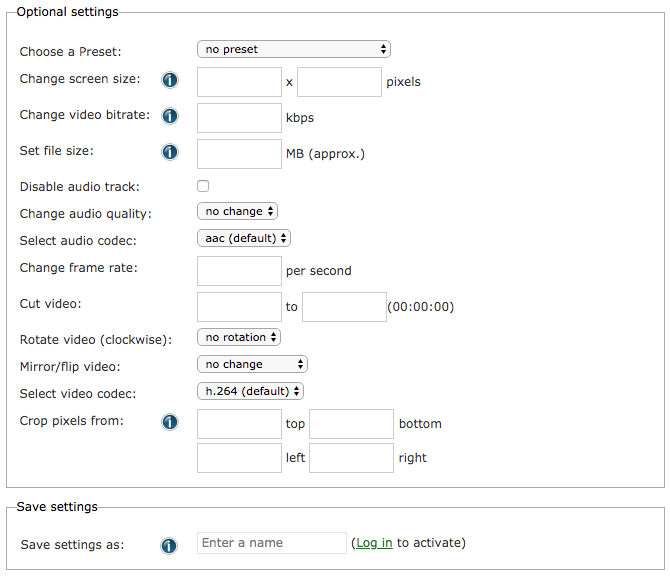The height and width of the screenshot is (576, 670).
Task: Click info icon beside Change video bitrate
Action: [x=170, y=116]
